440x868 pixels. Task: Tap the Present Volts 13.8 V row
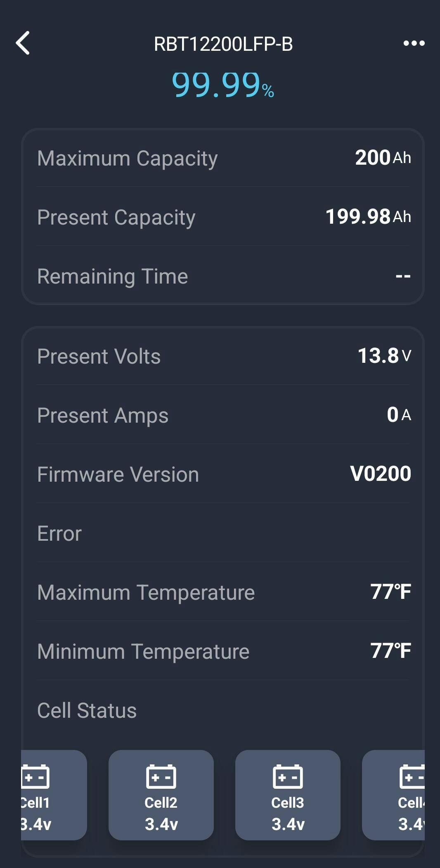(x=223, y=356)
